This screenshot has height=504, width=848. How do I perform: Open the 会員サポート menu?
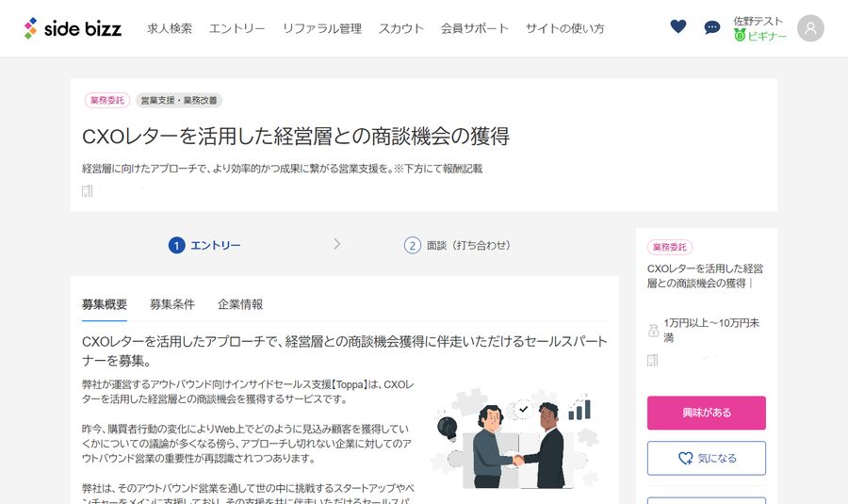click(474, 28)
